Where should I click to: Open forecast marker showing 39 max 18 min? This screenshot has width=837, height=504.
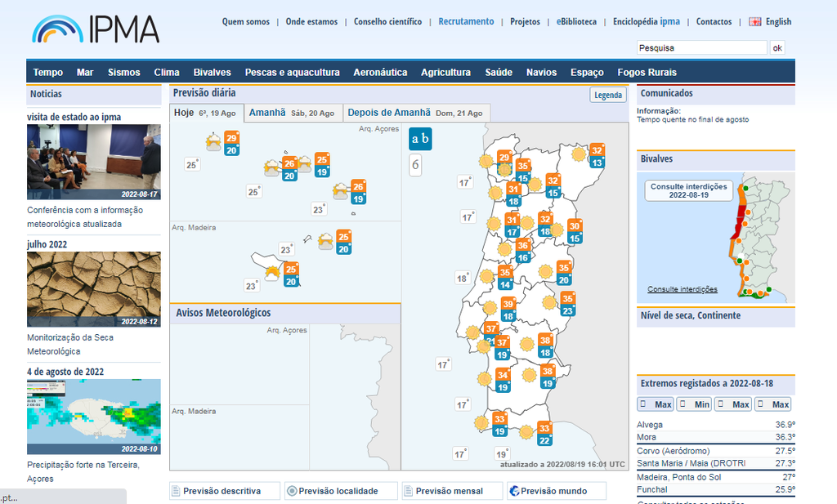[x=508, y=310]
